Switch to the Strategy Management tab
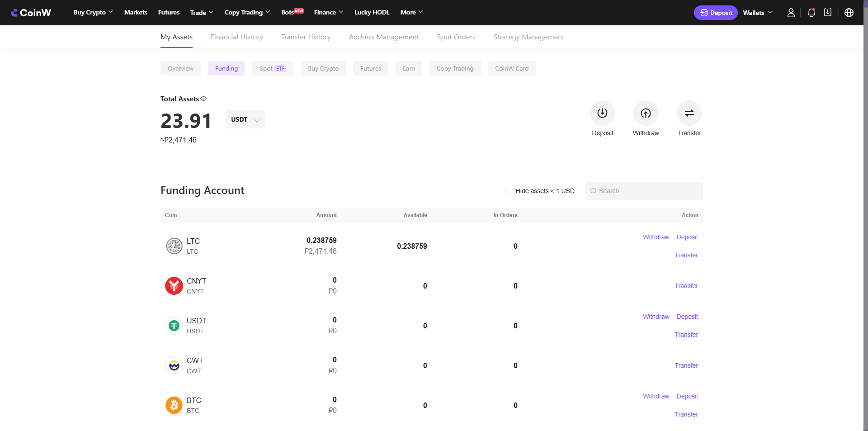 [x=529, y=37]
